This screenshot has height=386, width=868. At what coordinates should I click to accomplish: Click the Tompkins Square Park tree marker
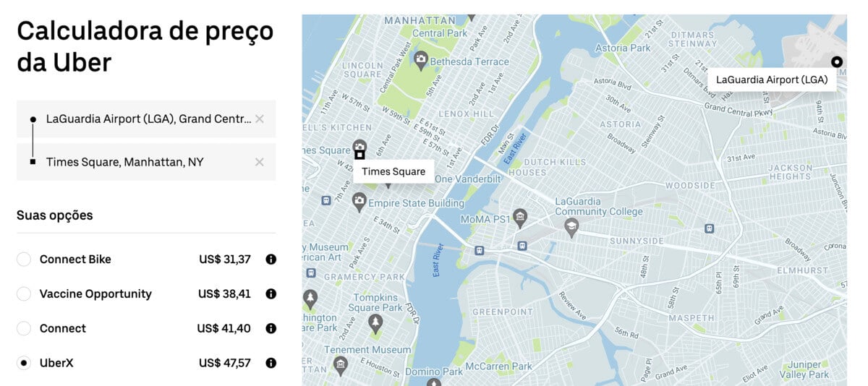click(x=375, y=322)
